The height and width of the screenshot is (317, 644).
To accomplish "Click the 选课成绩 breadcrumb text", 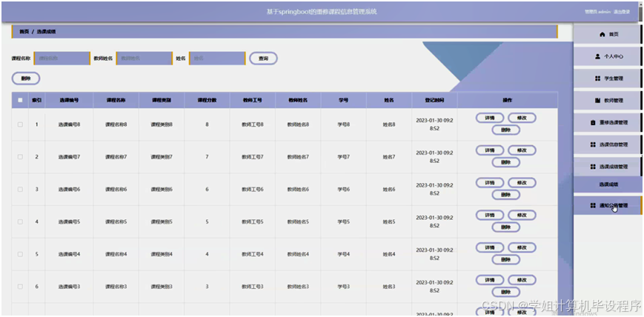I will [x=46, y=32].
